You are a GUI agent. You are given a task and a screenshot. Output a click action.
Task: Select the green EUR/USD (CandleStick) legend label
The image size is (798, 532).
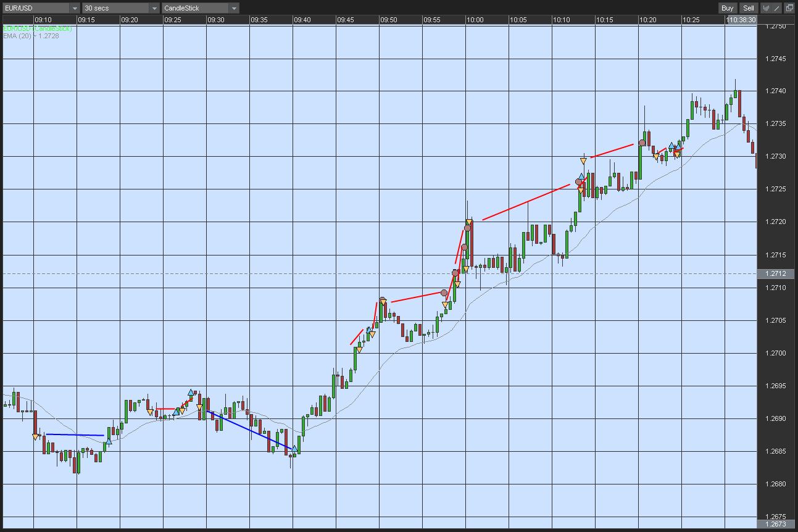[37, 28]
